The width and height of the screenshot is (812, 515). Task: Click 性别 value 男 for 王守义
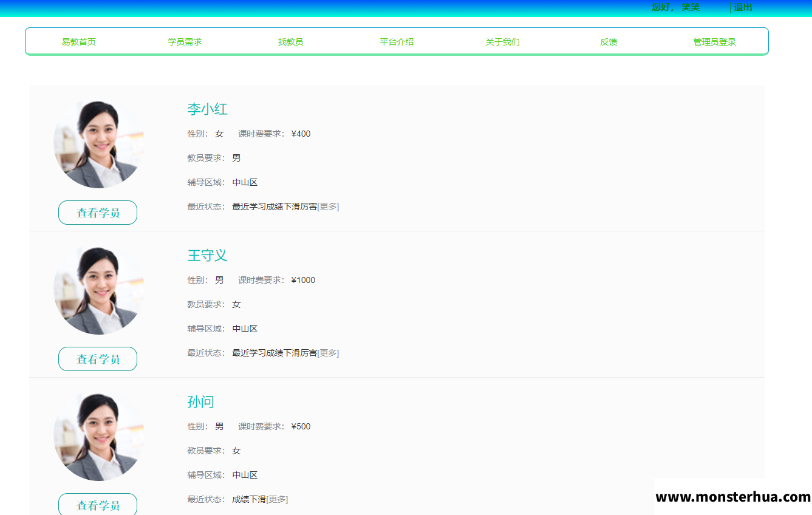pyautogui.click(x=219, y=280)
